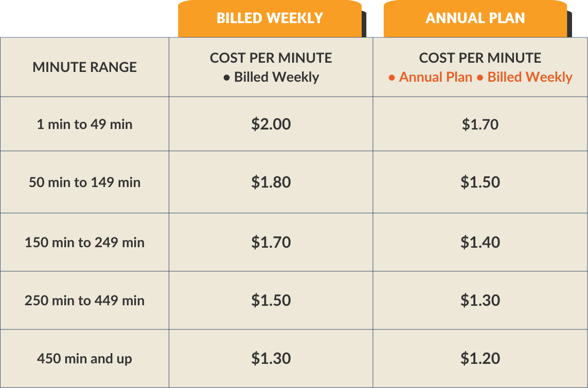Select the 150 min to 249 min row
The width and height of the screenshot is (588, 388).
(x=294, y=243)
